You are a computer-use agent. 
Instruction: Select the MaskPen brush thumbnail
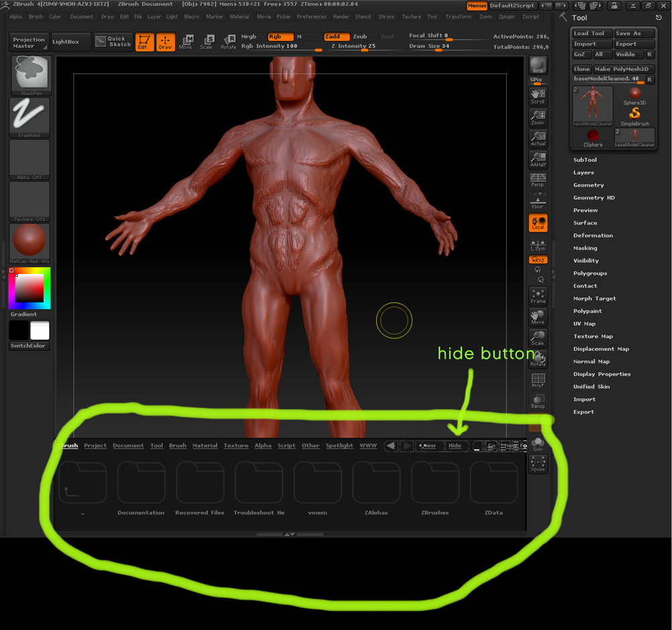coord(32,75)
